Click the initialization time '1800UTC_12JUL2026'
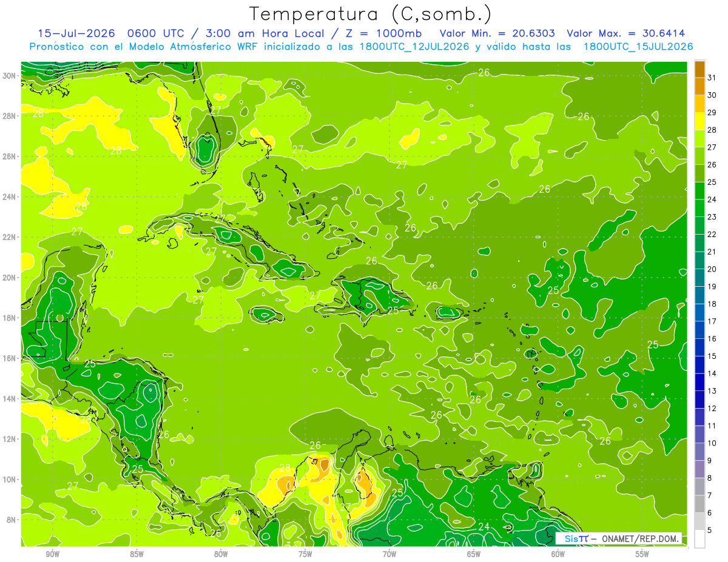 (x=414, y=47)
